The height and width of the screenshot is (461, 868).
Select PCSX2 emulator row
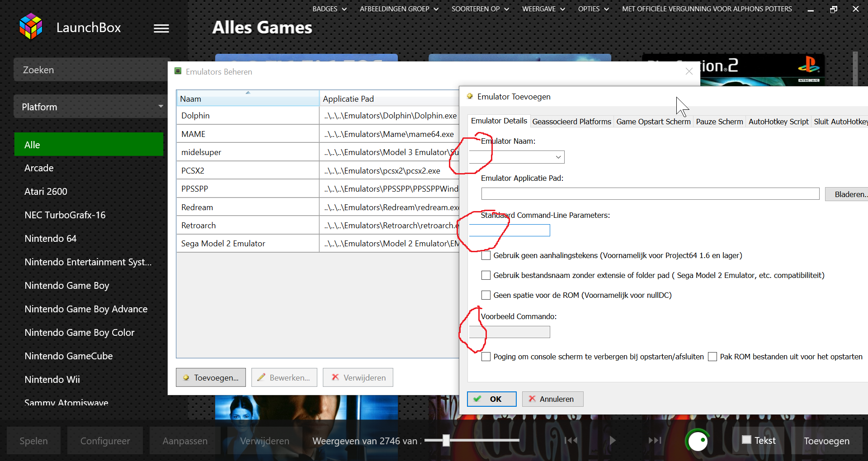click(x=318, y=171)
